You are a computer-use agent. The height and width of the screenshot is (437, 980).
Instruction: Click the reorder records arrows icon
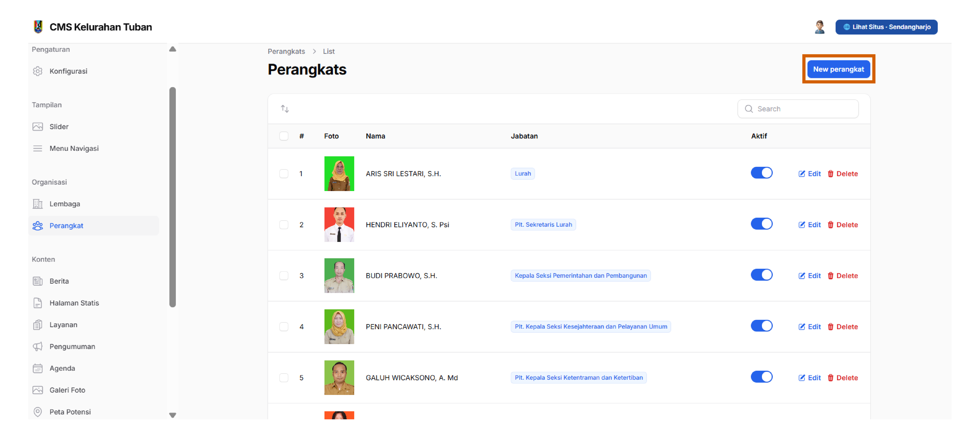coord(285,109)
